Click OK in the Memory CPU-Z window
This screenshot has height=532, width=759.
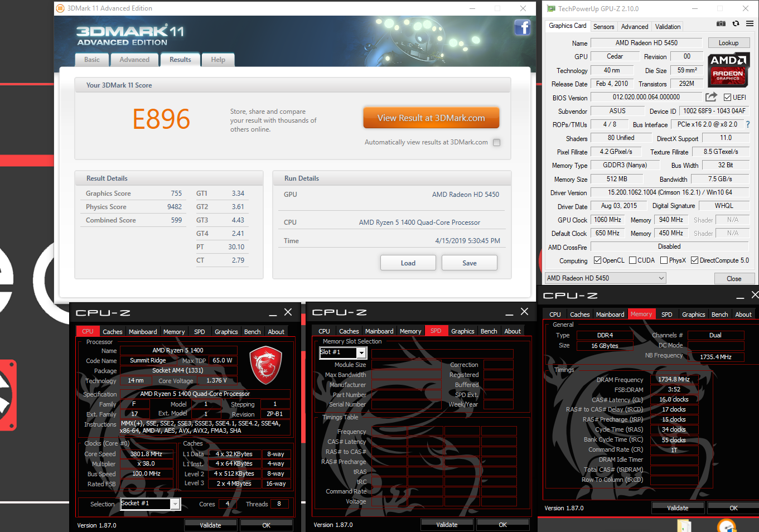733,508
